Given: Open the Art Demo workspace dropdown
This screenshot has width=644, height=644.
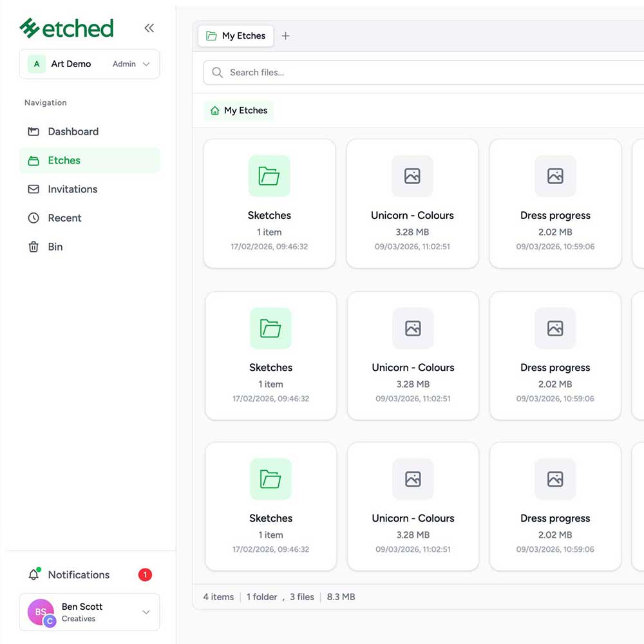Looking at the screenshot, I should click(x=90, y=64).
